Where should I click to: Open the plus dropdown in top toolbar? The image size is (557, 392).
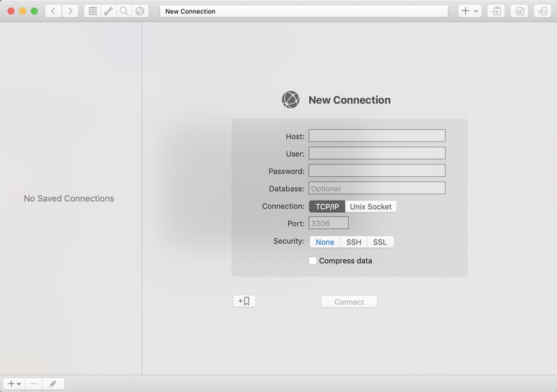(470, 11)
